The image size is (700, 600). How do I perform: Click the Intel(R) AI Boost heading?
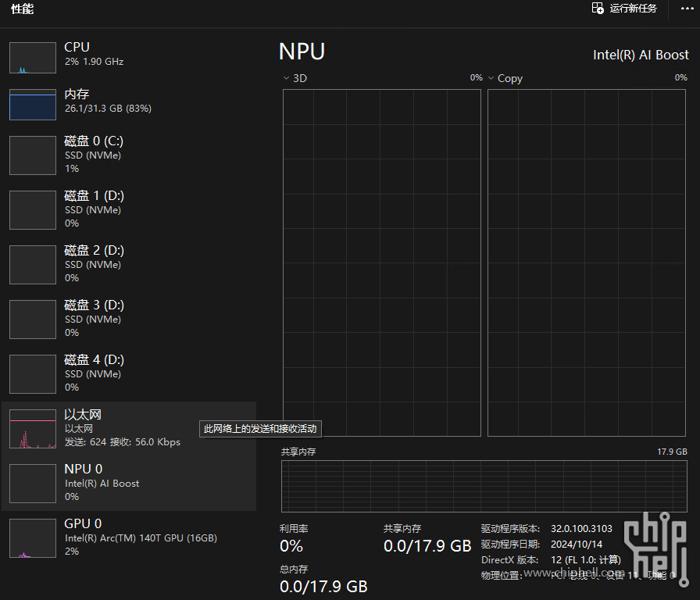pos(641,55)
